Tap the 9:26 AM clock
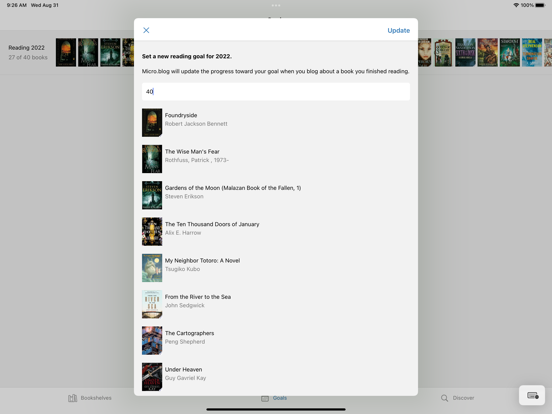The image size is (552, 414). pyautogui.click(x=17, y=5)
